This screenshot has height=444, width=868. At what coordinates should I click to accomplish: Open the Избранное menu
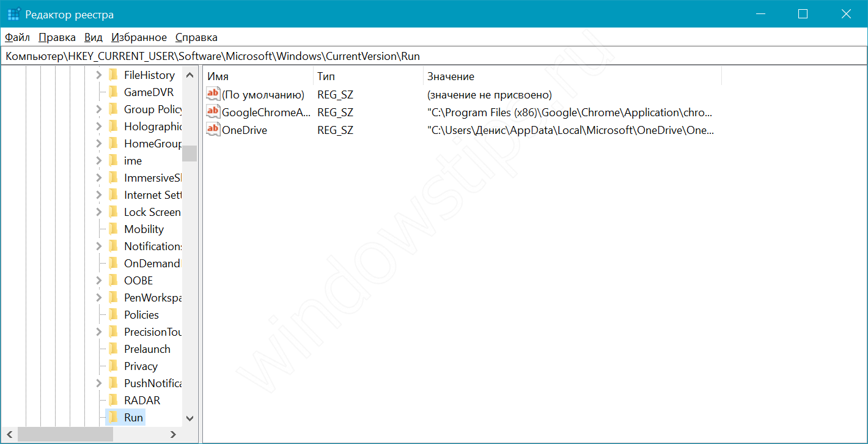point(139,37)
